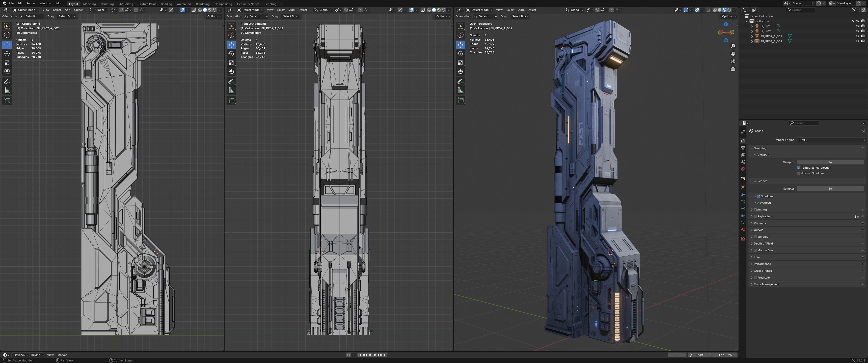
Task: Open the Render menu
Action: [x=31, y=3]
